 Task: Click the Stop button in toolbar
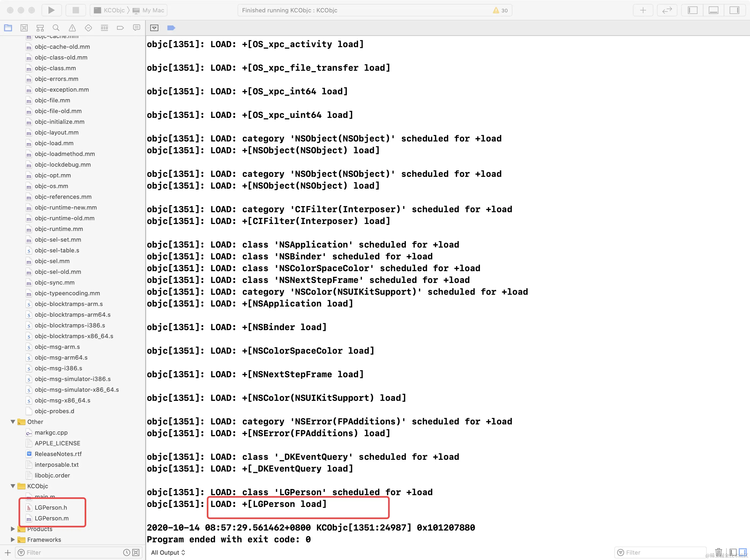(x=76, y=10)
